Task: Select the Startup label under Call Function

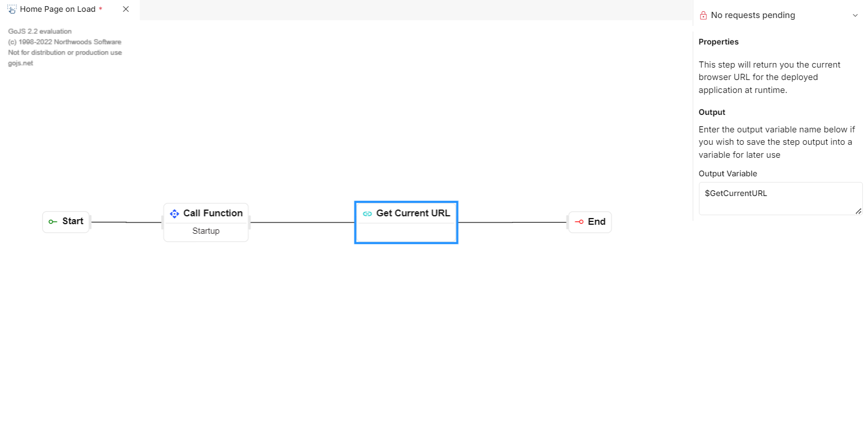Action: (206, 231)
